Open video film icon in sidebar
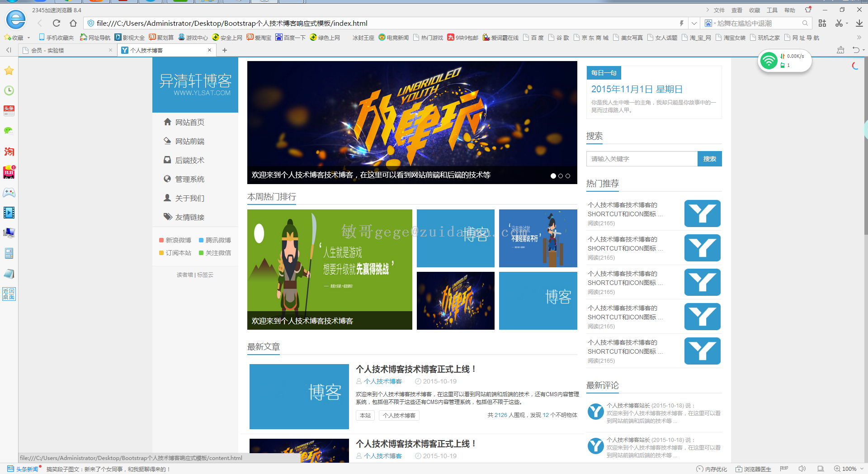 tap(9, 213)
